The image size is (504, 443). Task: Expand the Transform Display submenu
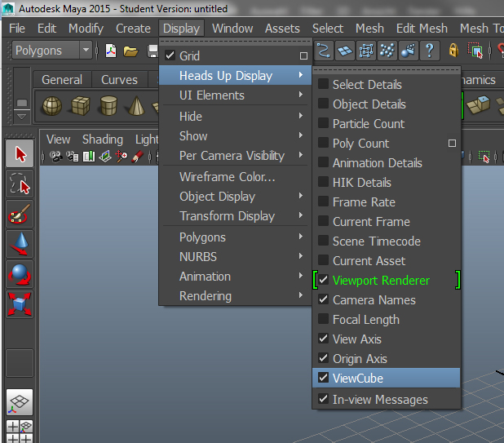[227, 216]
